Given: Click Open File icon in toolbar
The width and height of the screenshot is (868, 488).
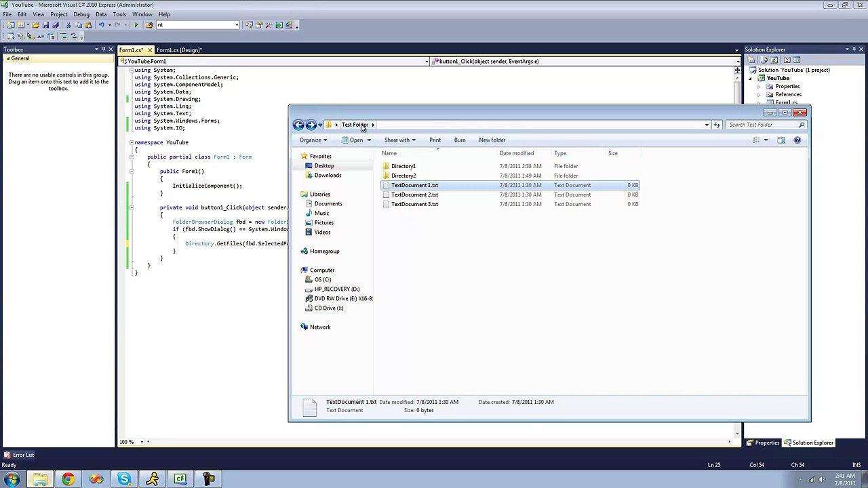Looking at the screenshot, I should [35, 25].
